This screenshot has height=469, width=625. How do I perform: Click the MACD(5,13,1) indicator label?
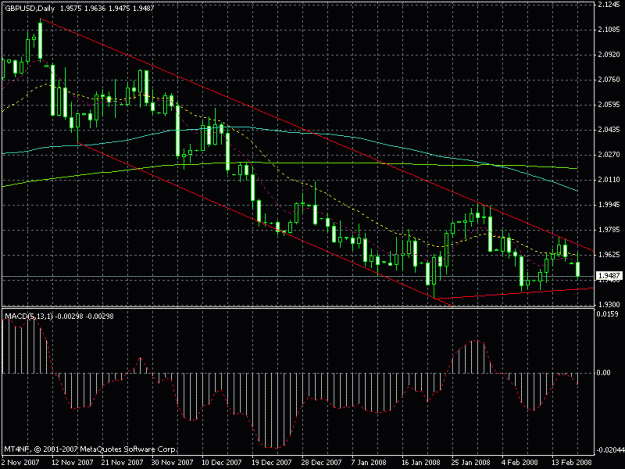tap(28, 316)
